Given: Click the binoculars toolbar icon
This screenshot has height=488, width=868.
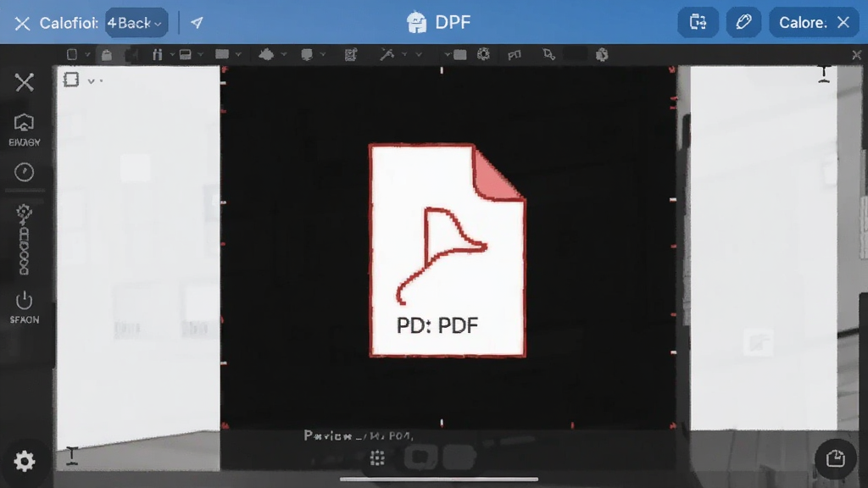Looking at the screenshot, I should 157,54.
